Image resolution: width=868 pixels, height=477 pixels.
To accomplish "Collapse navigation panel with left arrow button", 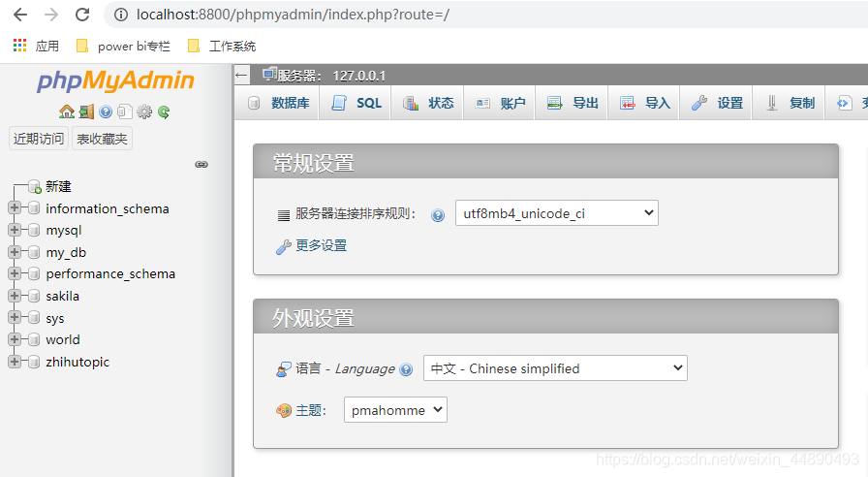I will coord(241,75).
